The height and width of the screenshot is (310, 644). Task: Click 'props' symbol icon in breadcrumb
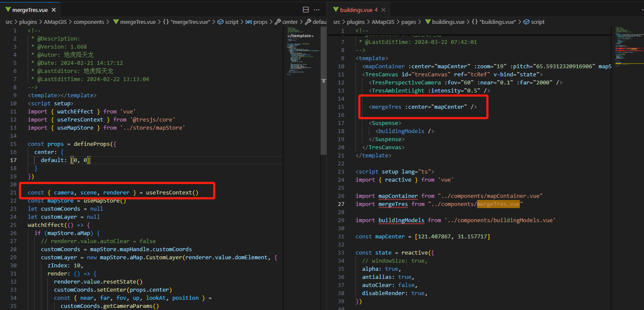click(x=249, y=22)
